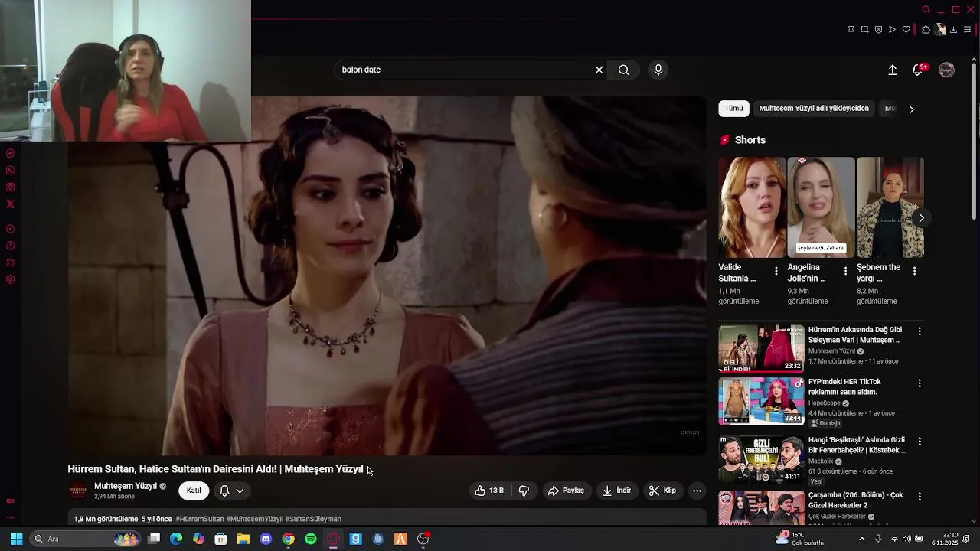Image resolution: width=980 pixels, height=551 pixels.
Task: Open options for 'Angelina Jolie'nin' Short
Action: click(x=845, y=271)
